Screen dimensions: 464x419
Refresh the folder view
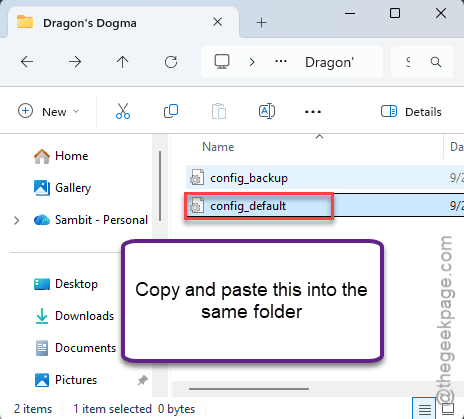click(171, 62)
